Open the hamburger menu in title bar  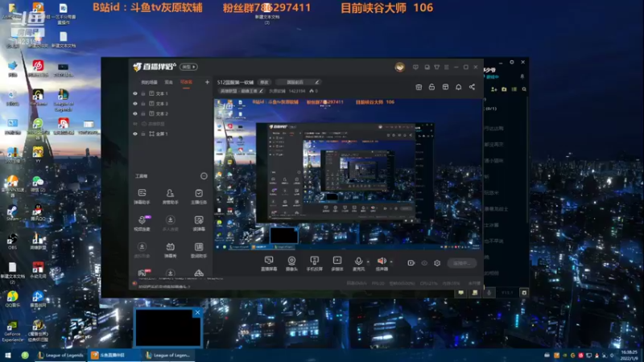447,67
